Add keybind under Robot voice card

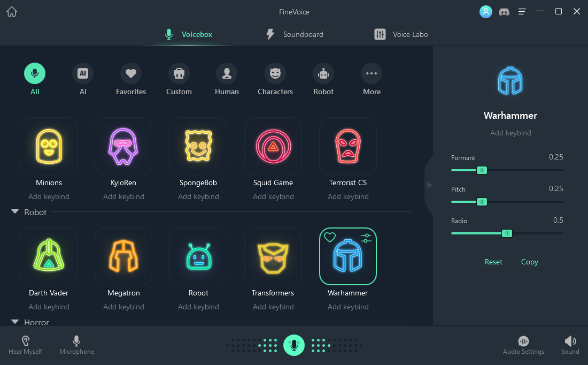198,307
